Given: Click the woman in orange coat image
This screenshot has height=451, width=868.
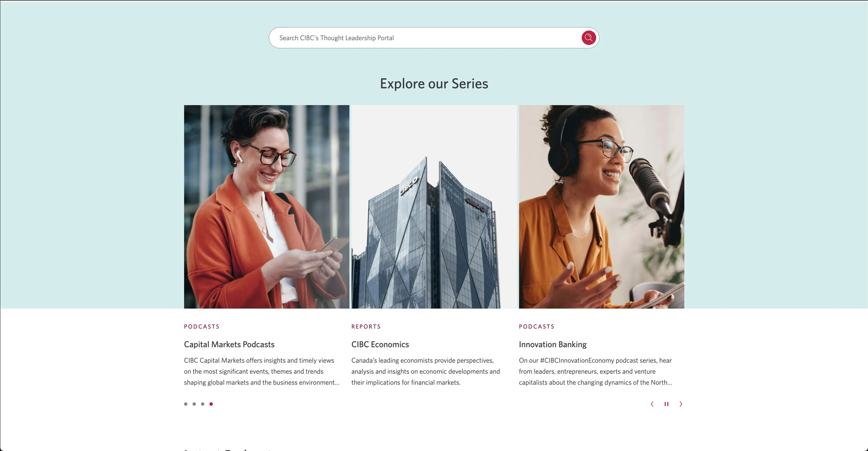Looking at the screenshot, I should pos(267,207).
